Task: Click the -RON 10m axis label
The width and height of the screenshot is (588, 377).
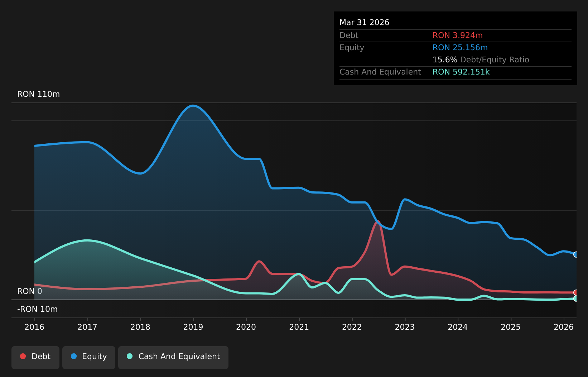Action: tap(38, 309)
